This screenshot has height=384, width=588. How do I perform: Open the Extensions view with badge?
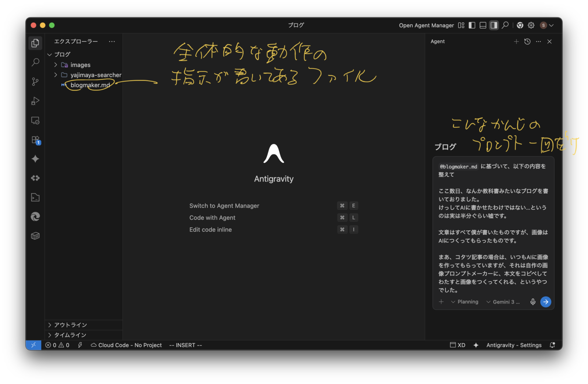(35, 140)
